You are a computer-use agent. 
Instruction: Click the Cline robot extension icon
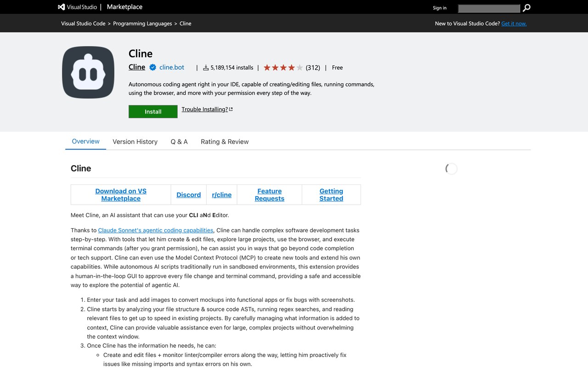88,72
